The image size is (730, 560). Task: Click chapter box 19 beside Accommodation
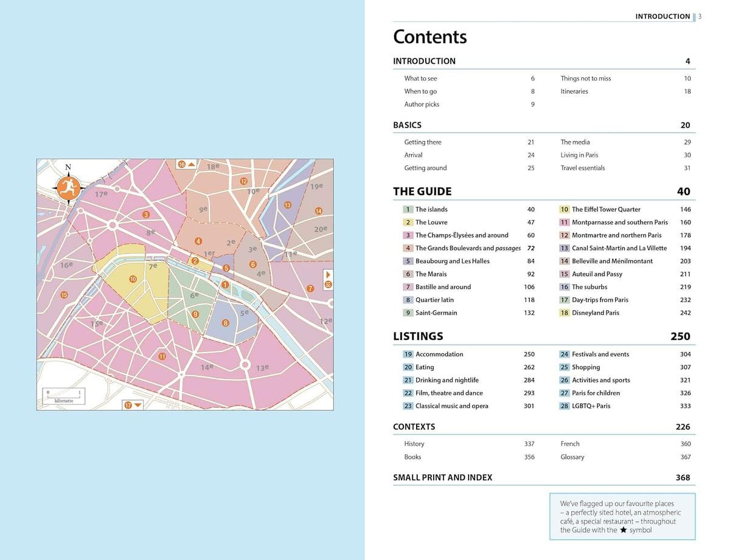coord(408,354)
